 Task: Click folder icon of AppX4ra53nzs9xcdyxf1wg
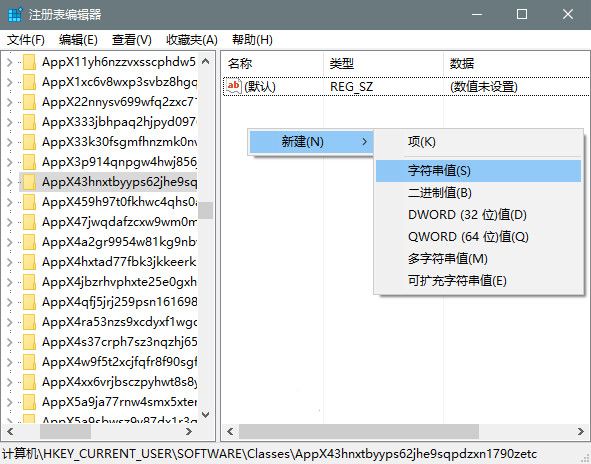(x=29, y=322)
